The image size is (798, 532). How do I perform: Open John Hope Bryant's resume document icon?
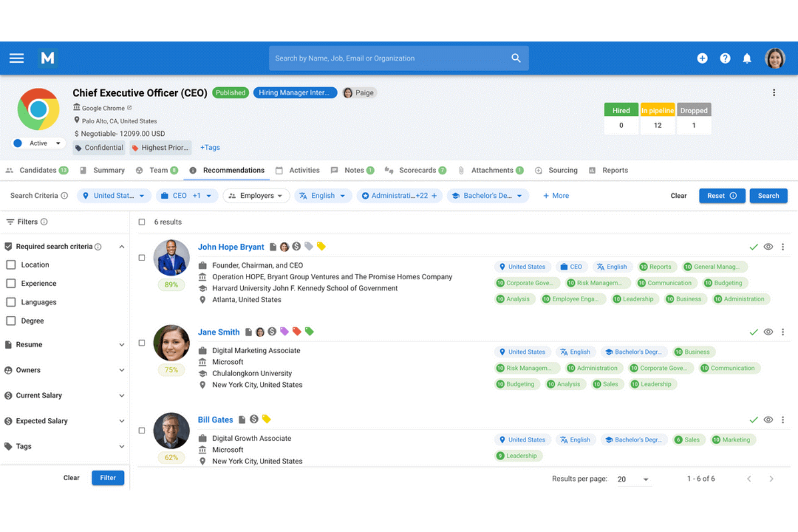point(273,247)
